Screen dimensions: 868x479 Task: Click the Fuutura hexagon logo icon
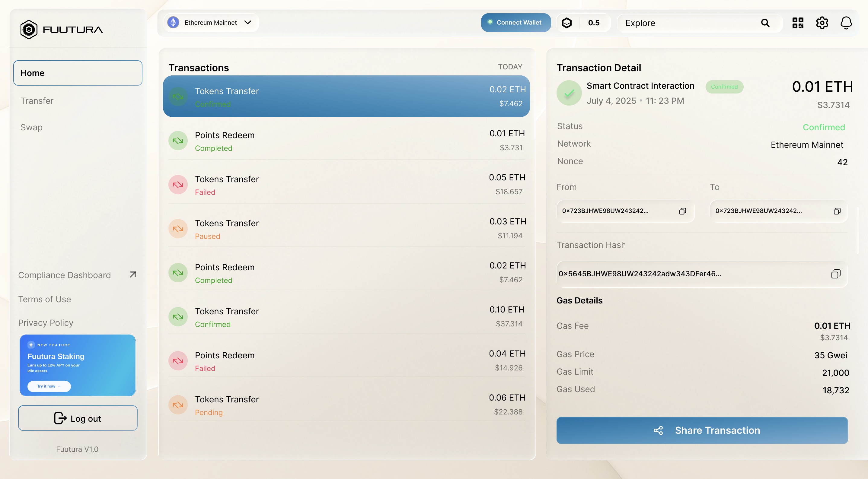[x=29, y=30]
